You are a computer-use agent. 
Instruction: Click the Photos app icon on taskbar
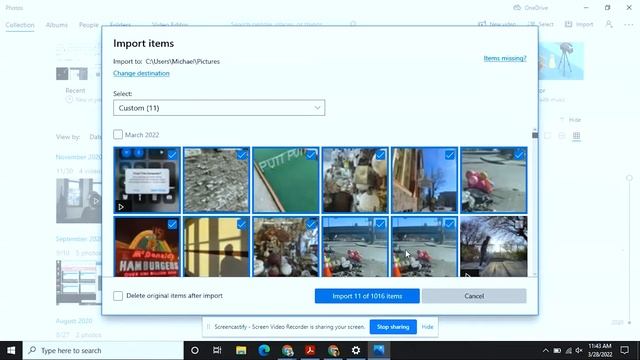click(379, 350)
